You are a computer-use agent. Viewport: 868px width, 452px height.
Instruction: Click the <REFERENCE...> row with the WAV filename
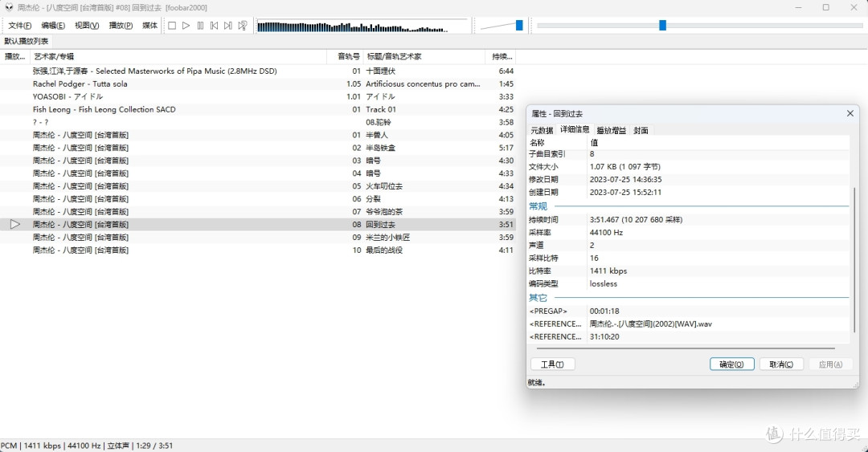tap(689, 324)
